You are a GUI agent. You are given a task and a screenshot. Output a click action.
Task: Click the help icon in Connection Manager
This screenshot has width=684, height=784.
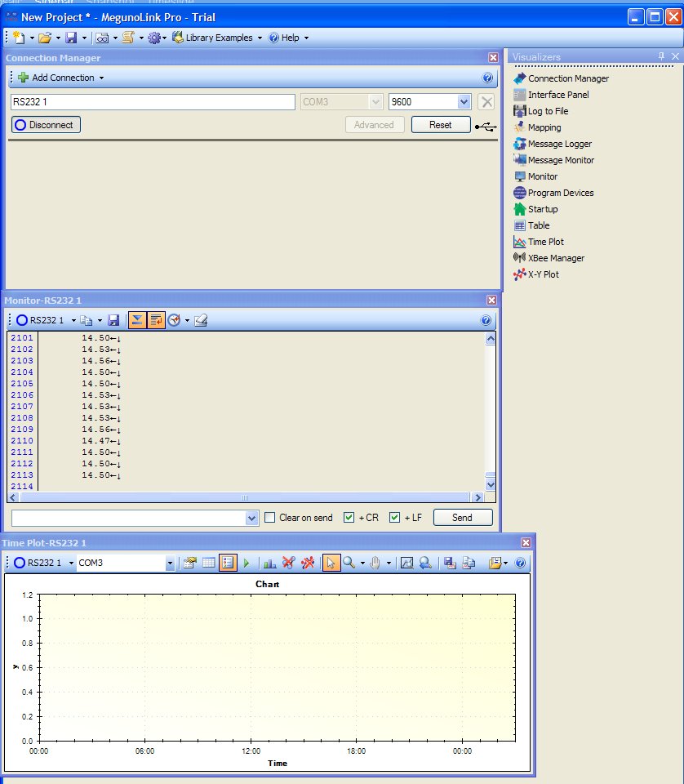coord(487,78)
